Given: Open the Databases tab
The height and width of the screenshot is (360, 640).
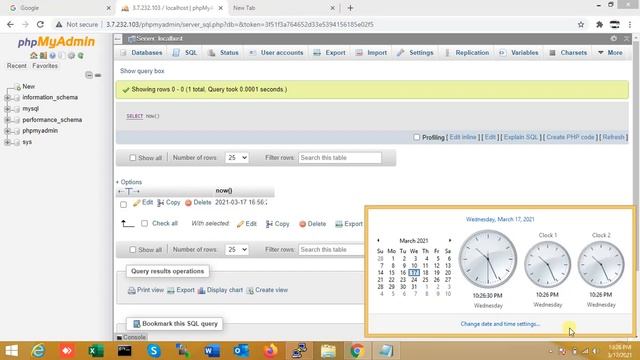Looking at the screenshot, I should [142, 53].
